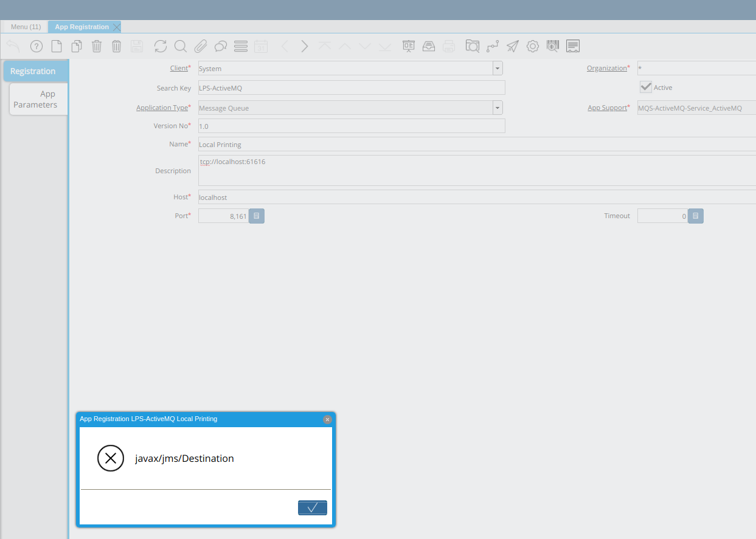Viewport: 756px width, 539px height.
Task: Expand the Application Type dropdown arrow
Action: point(498,108)
